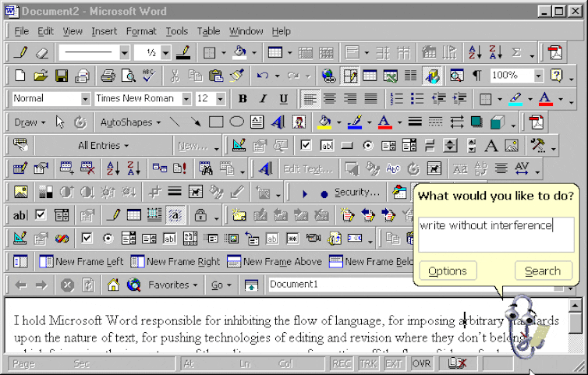Screen dimensions: 588x375
Task: Open the font size dropdown showing 12
Action: pos(221,99)
